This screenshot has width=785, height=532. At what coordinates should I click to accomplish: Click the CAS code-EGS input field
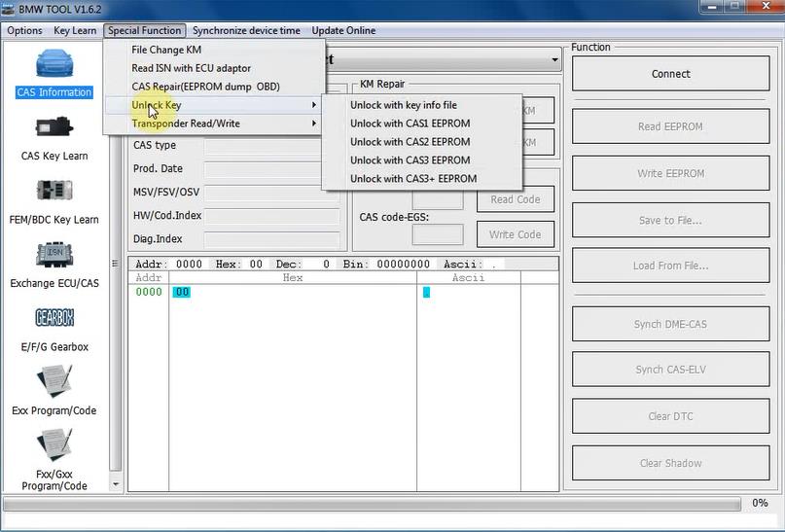438,234
